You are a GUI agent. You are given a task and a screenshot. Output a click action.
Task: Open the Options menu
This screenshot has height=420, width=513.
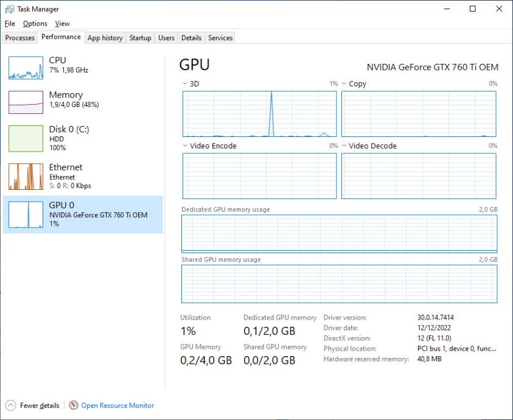(35, 24)
